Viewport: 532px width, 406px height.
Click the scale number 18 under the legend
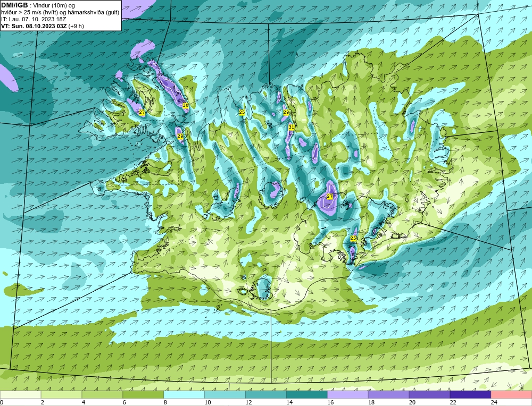pyautogui.click(x=371, y=402)
